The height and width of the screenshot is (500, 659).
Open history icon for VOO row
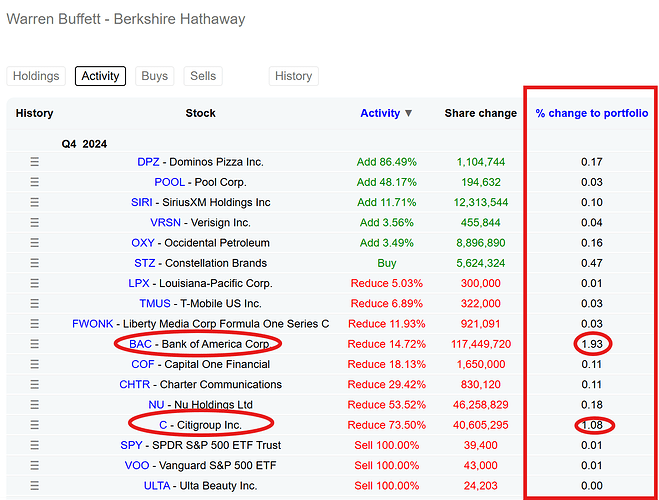pyautogui.click(x=34, y=466)
